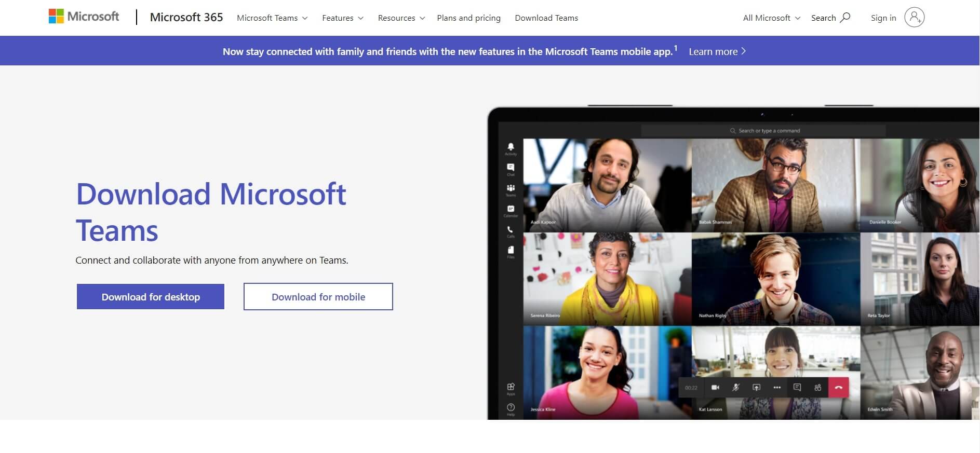Toggle the camera in the call controls
Image resolution: width=980 pixels, height=453 pixels.
point(715,388)
